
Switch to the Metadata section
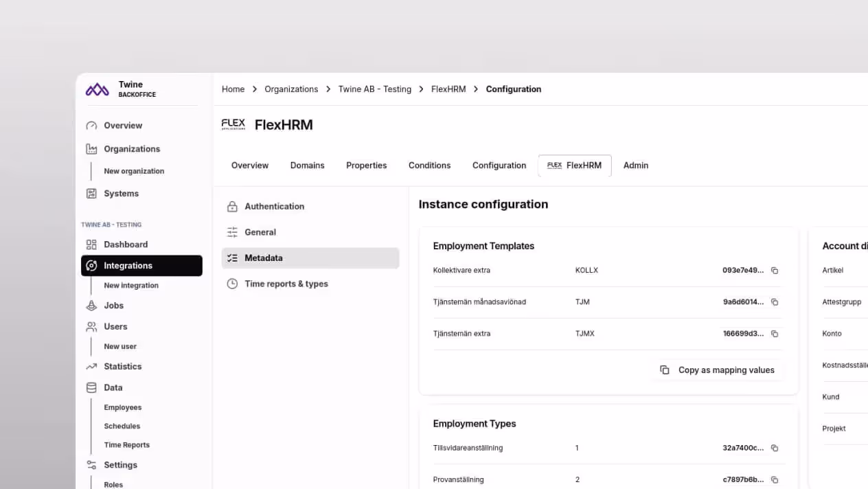(x=264, y=258)
